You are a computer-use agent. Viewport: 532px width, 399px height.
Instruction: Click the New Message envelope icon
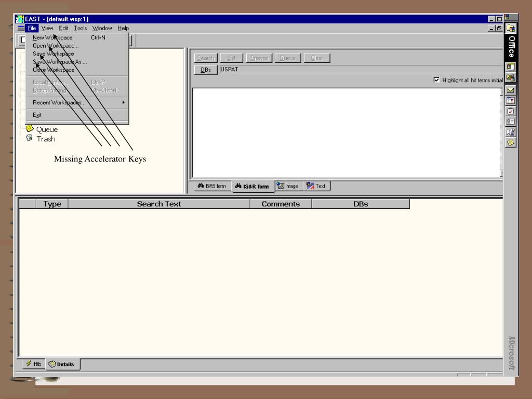tap(510, 90)
